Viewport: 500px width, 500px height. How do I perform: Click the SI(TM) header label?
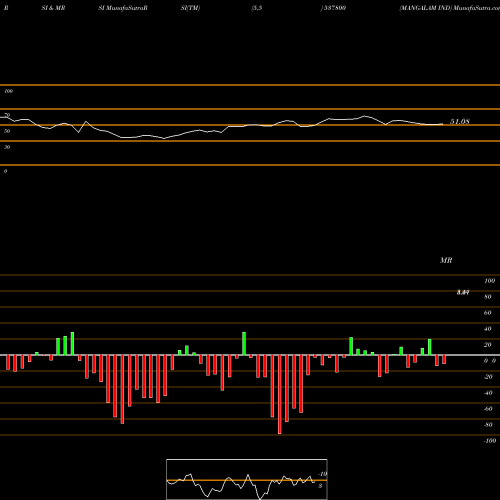190,8
